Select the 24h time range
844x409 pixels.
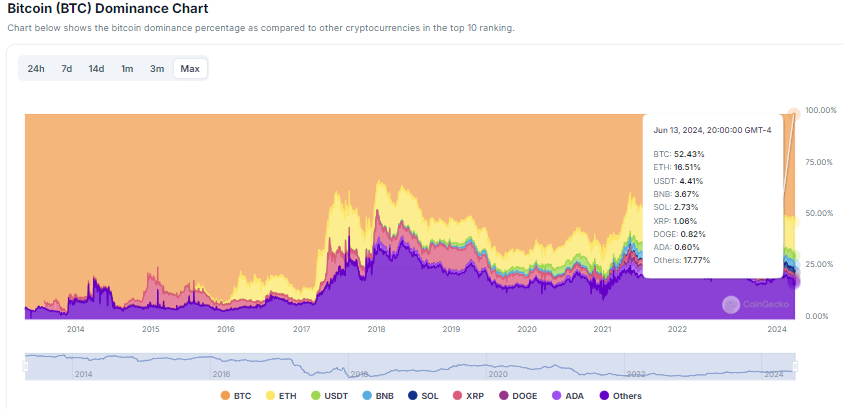tap(36, 69)
